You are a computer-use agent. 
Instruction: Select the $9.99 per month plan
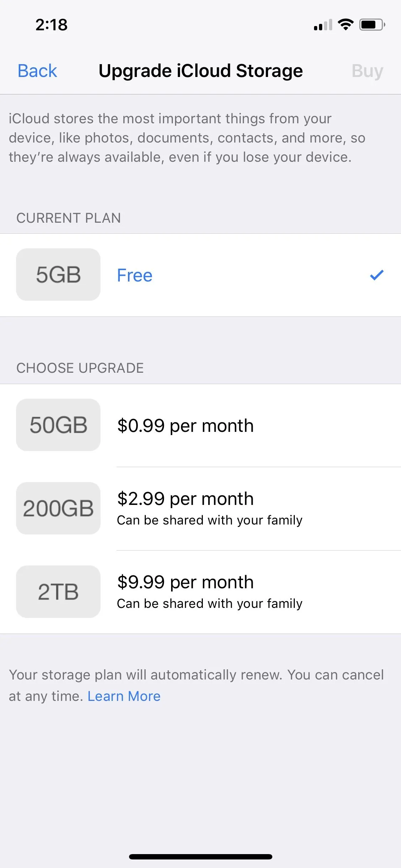185,582
